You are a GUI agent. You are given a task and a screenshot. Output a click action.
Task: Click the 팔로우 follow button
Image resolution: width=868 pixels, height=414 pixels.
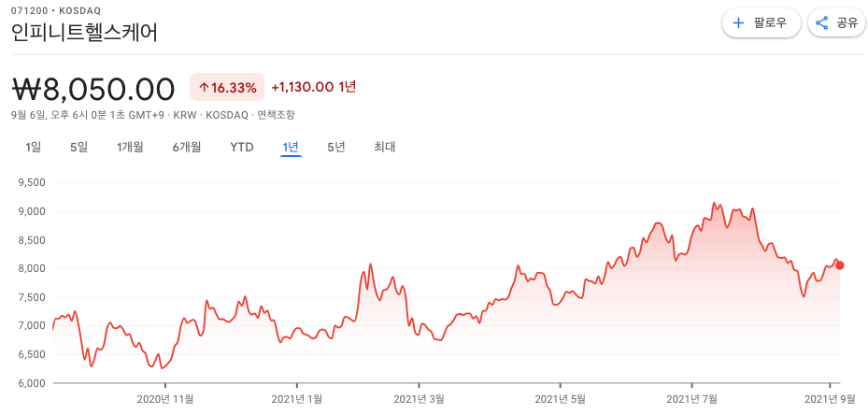coord(761,23)
